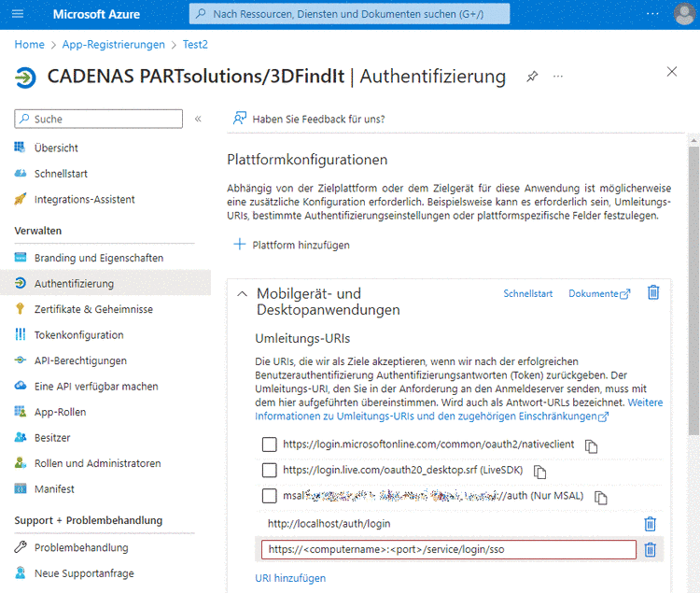Go to Tokenkonfiguration
This screenshot has width=700, height=593.
78,335
